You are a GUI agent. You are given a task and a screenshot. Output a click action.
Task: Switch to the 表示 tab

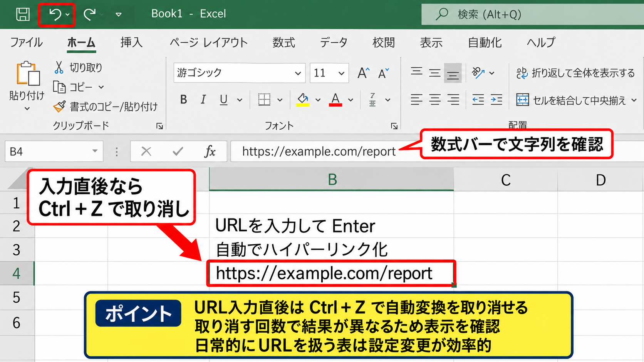tap(431, 42)
